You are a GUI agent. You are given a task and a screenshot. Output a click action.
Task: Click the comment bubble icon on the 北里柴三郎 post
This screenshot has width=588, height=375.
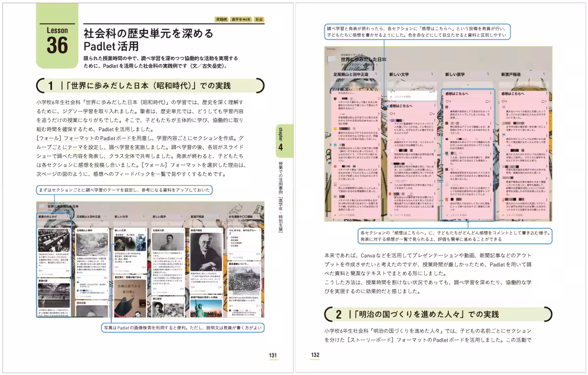click(181, 289)
